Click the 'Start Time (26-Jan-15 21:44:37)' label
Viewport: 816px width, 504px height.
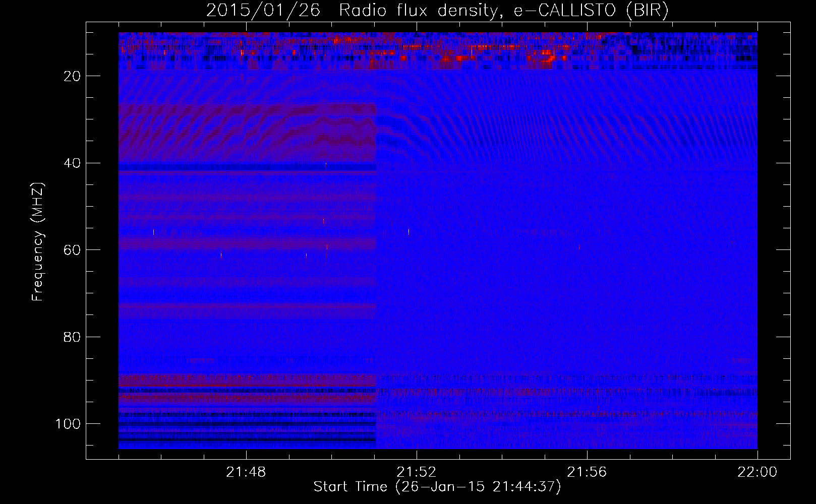point(437,487)
